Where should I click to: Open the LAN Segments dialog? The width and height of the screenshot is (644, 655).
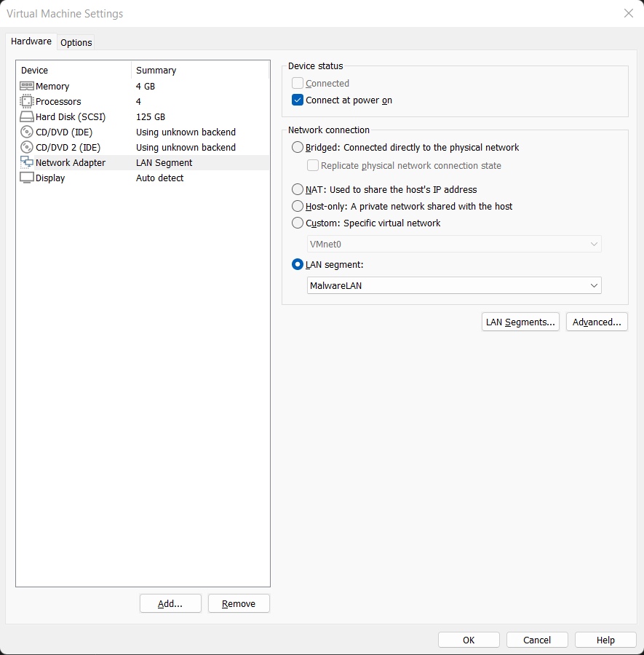point(520,322)
